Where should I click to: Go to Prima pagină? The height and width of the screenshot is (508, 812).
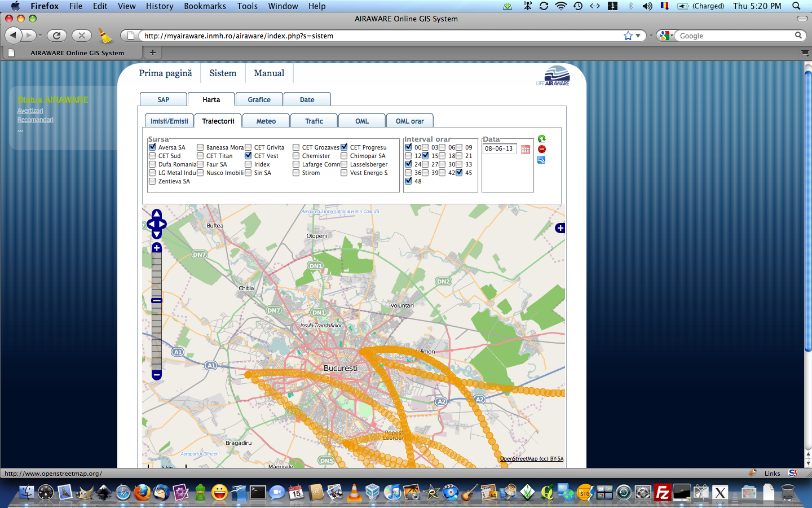[165, 73]
